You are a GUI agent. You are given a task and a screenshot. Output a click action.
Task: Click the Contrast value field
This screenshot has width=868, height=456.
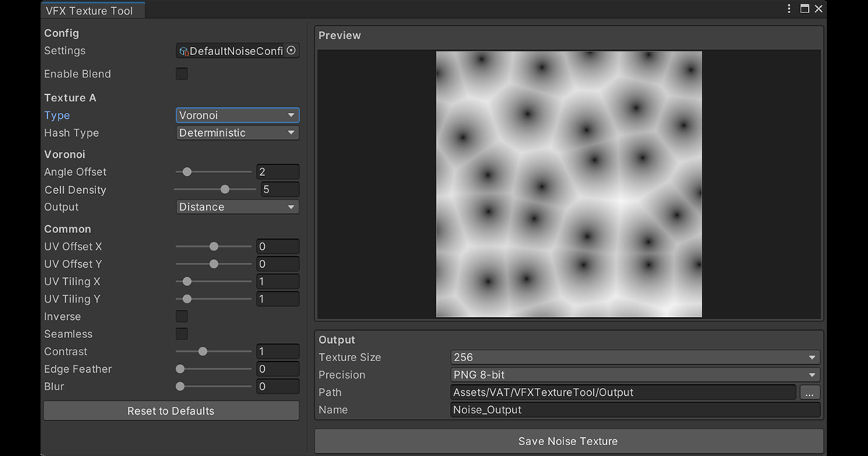[x=278, y=351]
